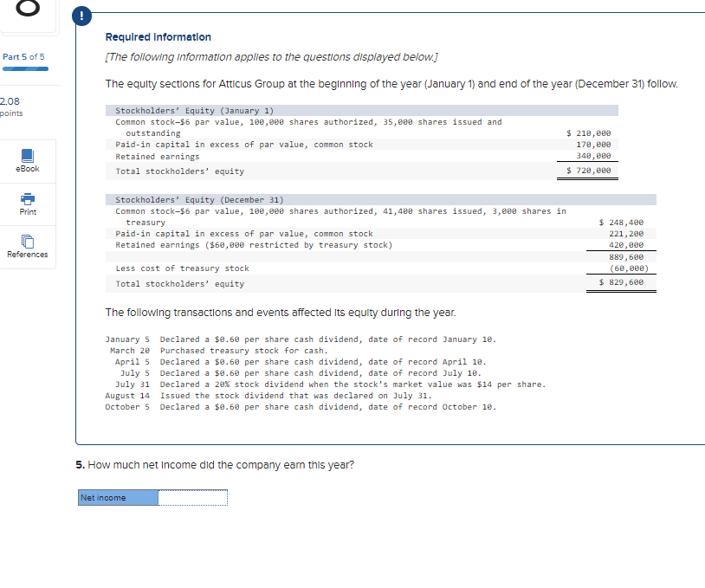
Task: Click the '420,000' retained earnings value
Action: [x=626, y=245]
